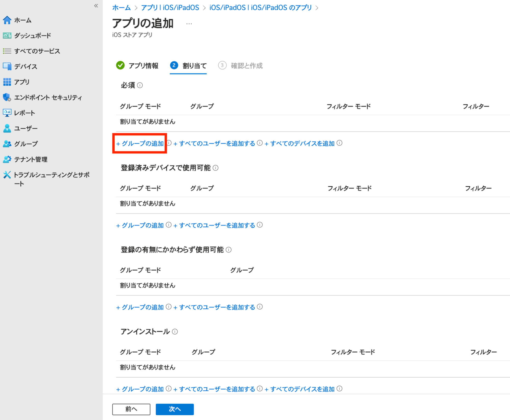Add all users under 必須 section

tap(214, 143)
